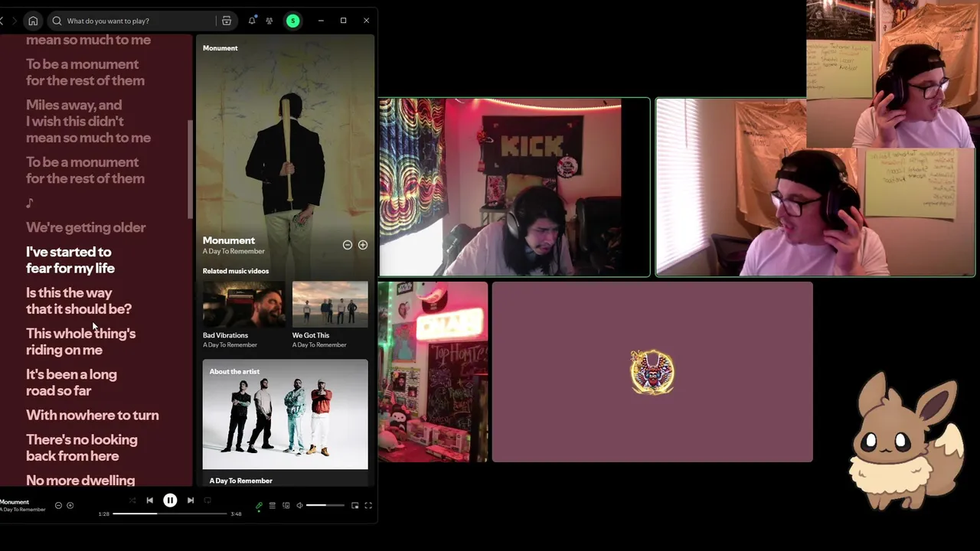Image resolution: width=980 pixels, height=551 pixels.
Task: Jump to lyric 'I've started to fear for my life'
Action: [70, 260]
